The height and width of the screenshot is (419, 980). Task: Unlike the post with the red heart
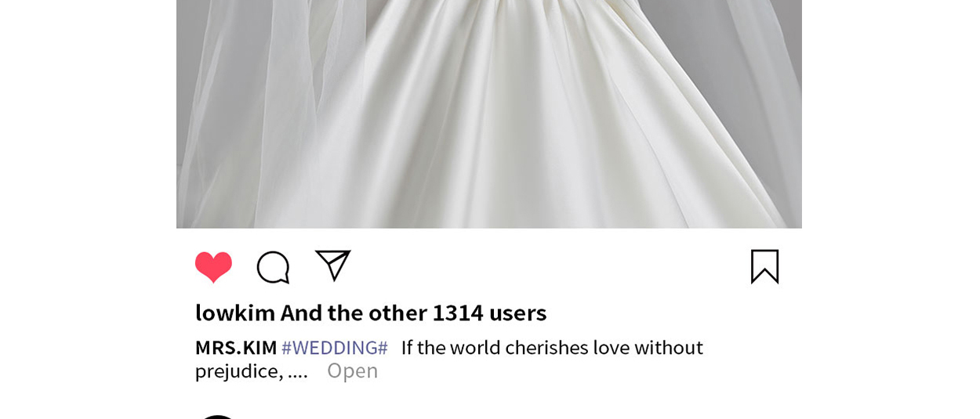[x=213, y=267]
